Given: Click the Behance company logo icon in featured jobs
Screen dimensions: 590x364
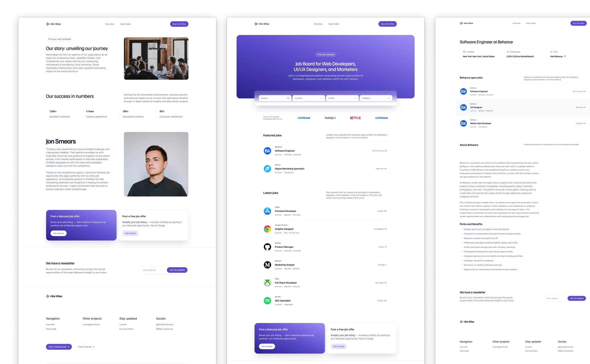Looking at the screenshot, I should [x=267, y=151].
